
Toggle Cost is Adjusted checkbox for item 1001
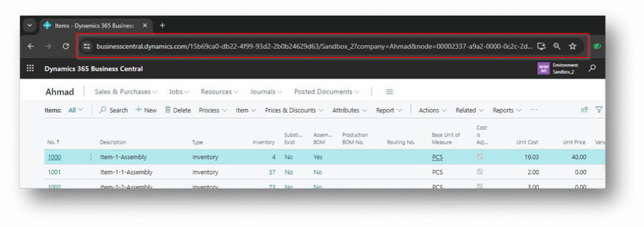click(480, 172)
